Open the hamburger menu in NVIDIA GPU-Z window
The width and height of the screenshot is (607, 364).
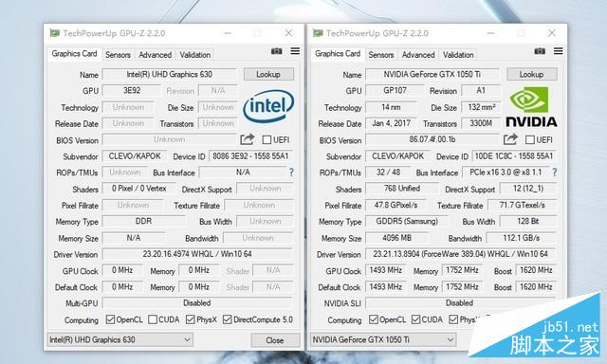(559, 51)
